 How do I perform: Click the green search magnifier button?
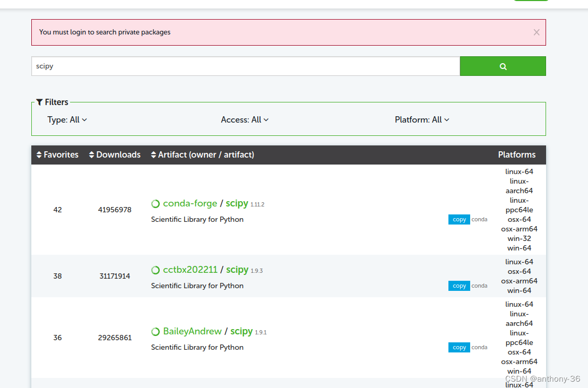(x=503, y=66)
